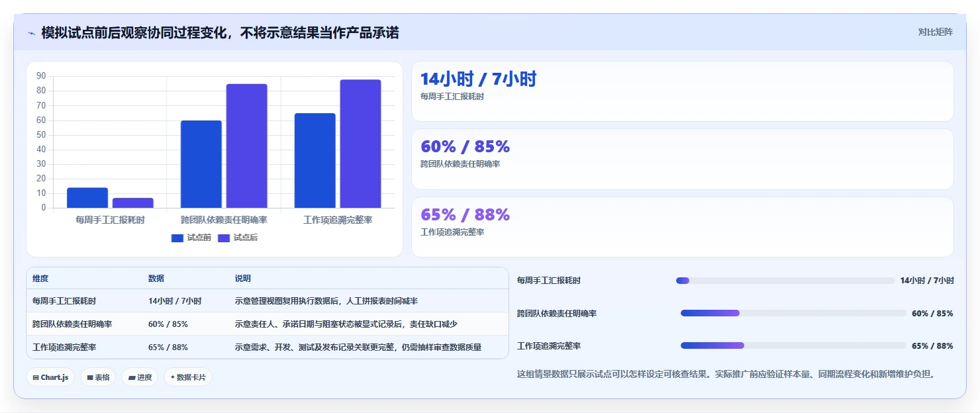Click table cell 60% / 85%
This screenshot has height=413, width=980.
tap(168, 324)
